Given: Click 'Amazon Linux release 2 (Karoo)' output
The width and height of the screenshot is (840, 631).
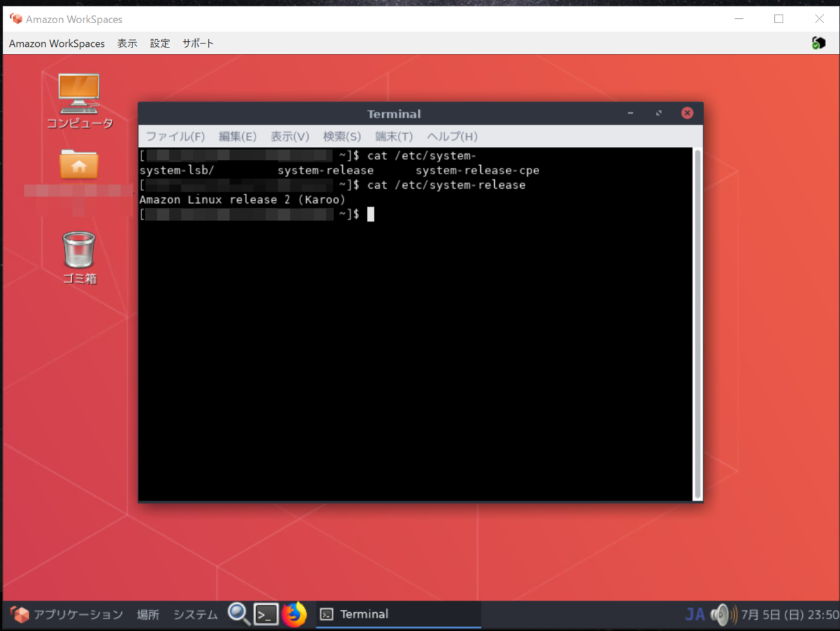Looking at the screenshot, I should (x=242, y=200).
